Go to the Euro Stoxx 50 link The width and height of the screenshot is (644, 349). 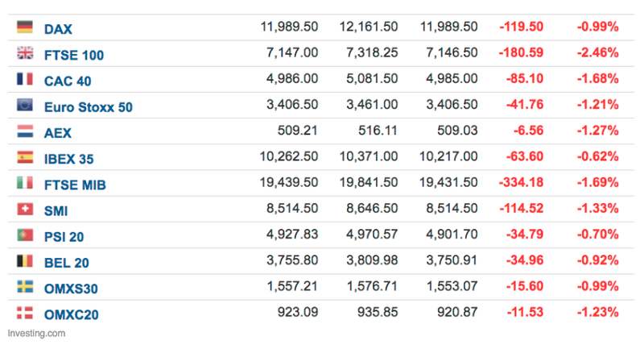88,107
